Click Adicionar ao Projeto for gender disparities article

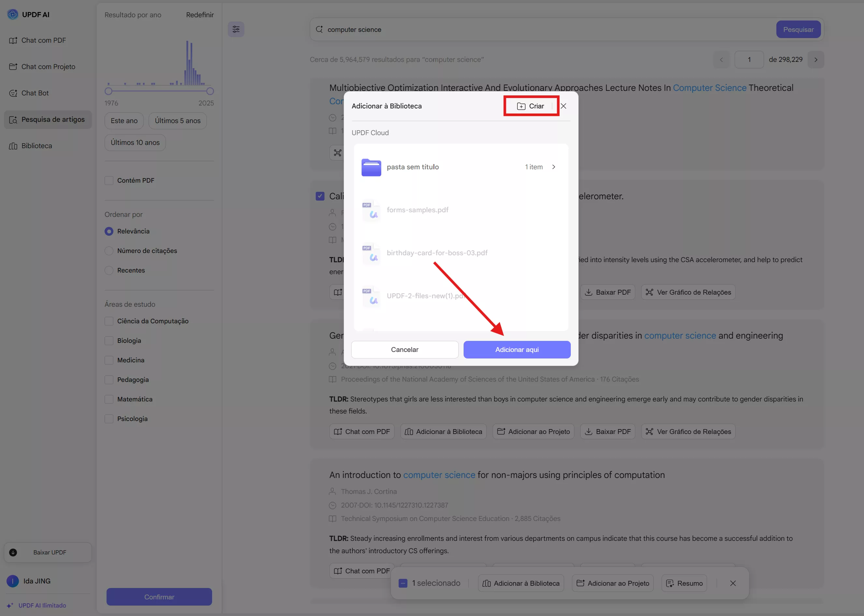533,431
